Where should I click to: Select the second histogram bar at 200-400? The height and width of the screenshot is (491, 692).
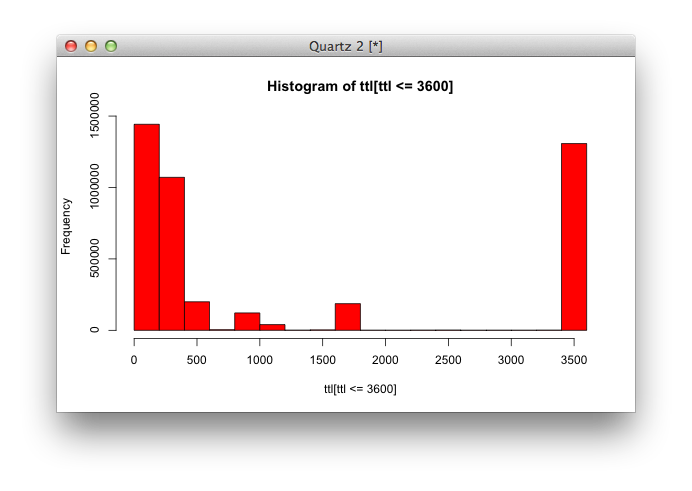tap(172, 254)
